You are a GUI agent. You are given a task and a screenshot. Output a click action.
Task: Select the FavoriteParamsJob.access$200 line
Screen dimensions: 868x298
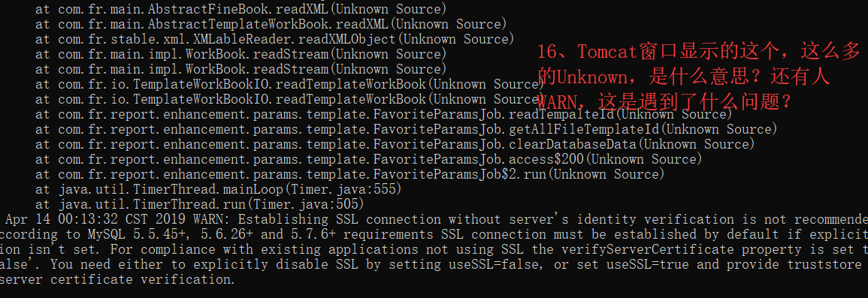[369, 159]
